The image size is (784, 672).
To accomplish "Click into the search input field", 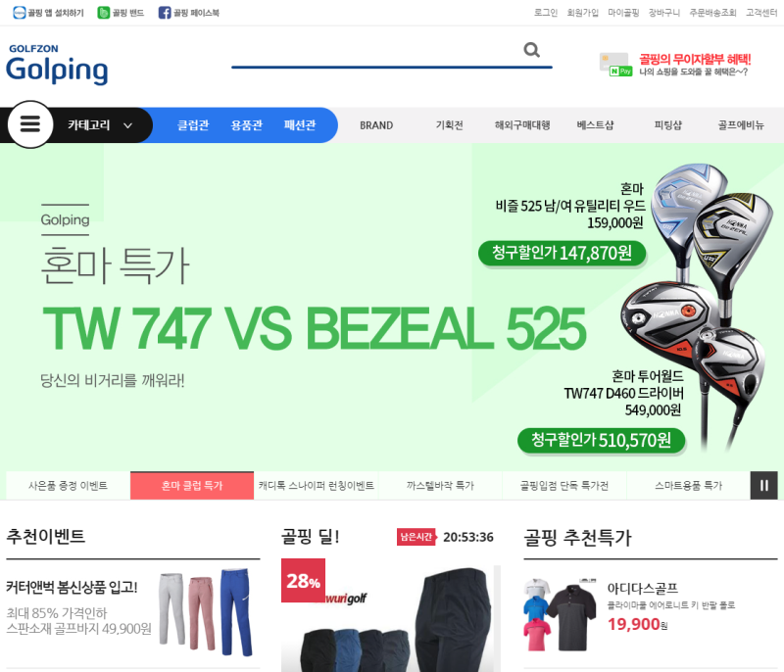I will point(375,52).
